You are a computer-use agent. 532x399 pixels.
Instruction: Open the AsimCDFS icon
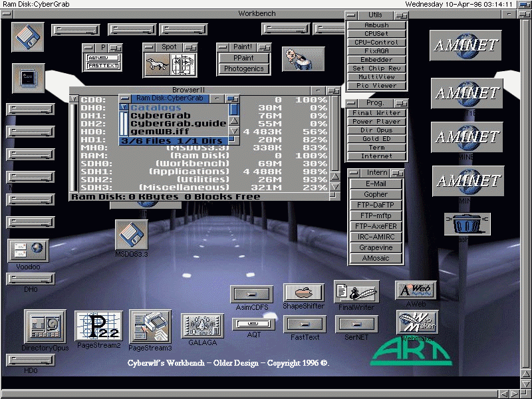tap(251, 294)
